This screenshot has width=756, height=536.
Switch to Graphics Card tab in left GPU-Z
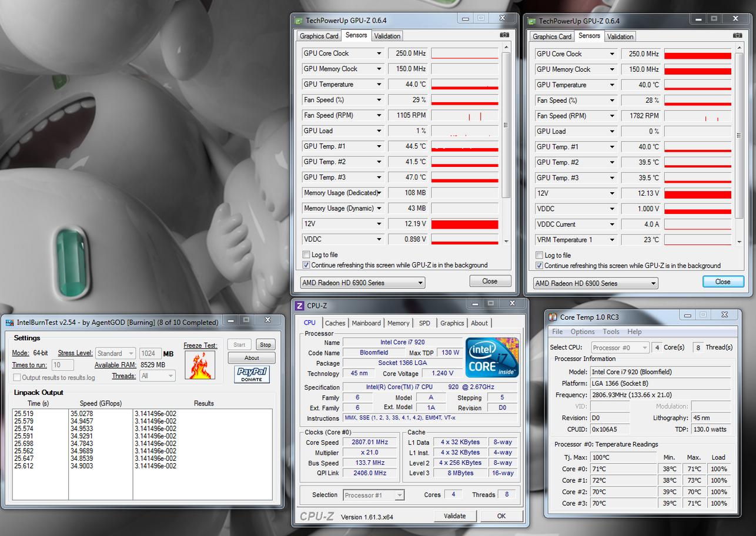(x=319, y=36)
